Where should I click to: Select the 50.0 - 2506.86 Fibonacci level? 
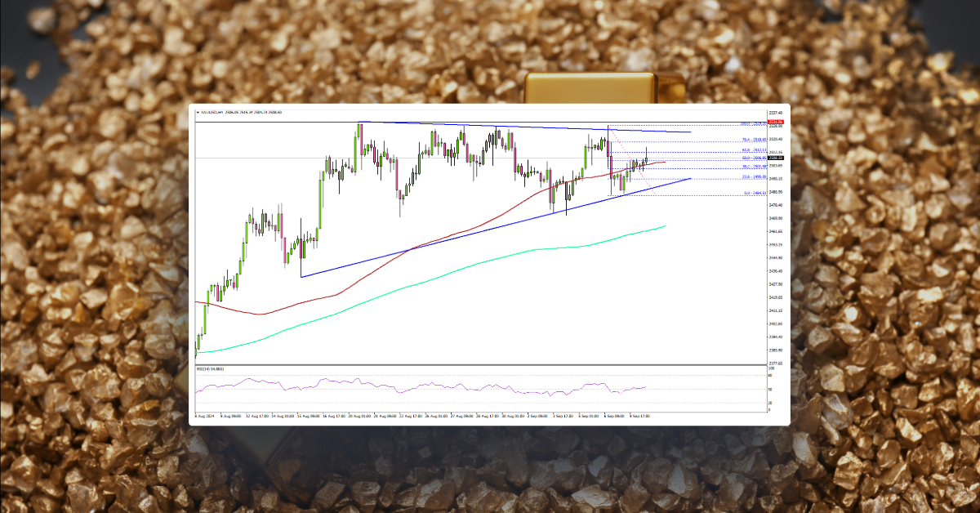[752, 158]
